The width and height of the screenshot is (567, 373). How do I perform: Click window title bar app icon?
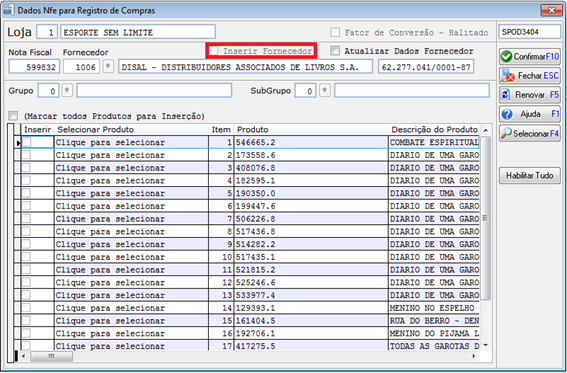point(9,10)
